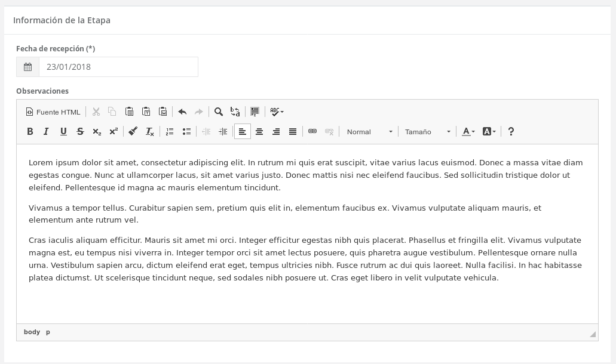Click the Paste from Word icon
The width and height of the screenshot is (616, 364).
coord(163,112)
